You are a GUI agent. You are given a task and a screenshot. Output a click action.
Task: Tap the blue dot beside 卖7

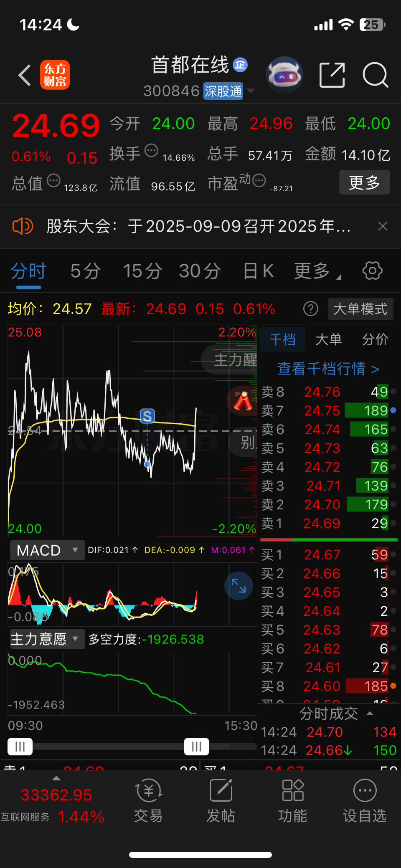coord(393,410)
